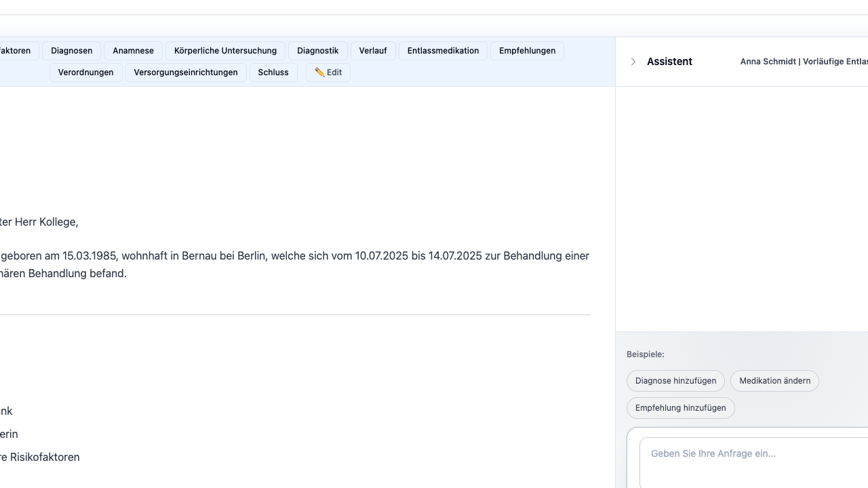Choose 'Medikation ändern' example suggestion

[x=774, y=381]
